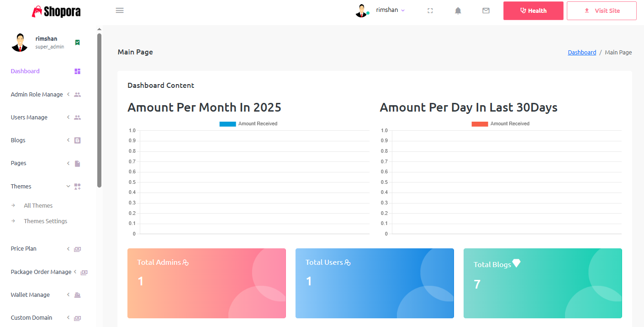Click the hamburger menu icon
Screen dimensions: 644x327
tap(120, 11)
